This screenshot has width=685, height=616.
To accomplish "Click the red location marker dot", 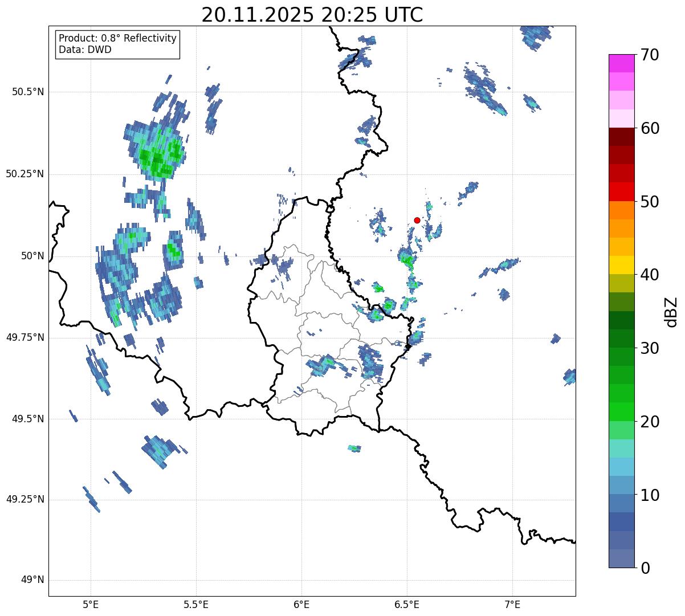I will pos(417,220).
